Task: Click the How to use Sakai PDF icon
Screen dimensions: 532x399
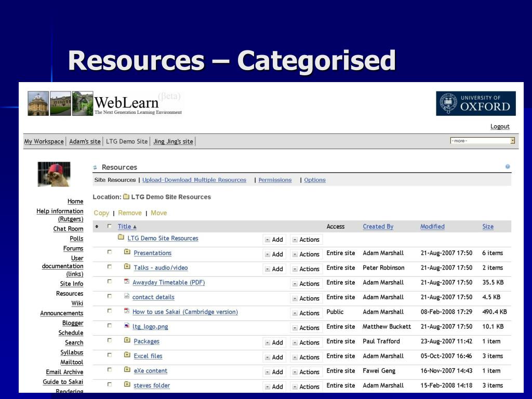Action: click(x=127, y=311)
